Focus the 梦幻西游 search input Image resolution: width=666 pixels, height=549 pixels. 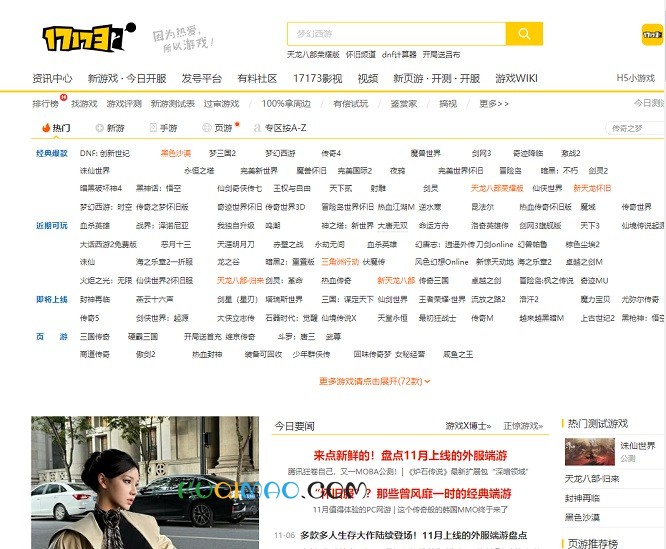tap(397, 34)
